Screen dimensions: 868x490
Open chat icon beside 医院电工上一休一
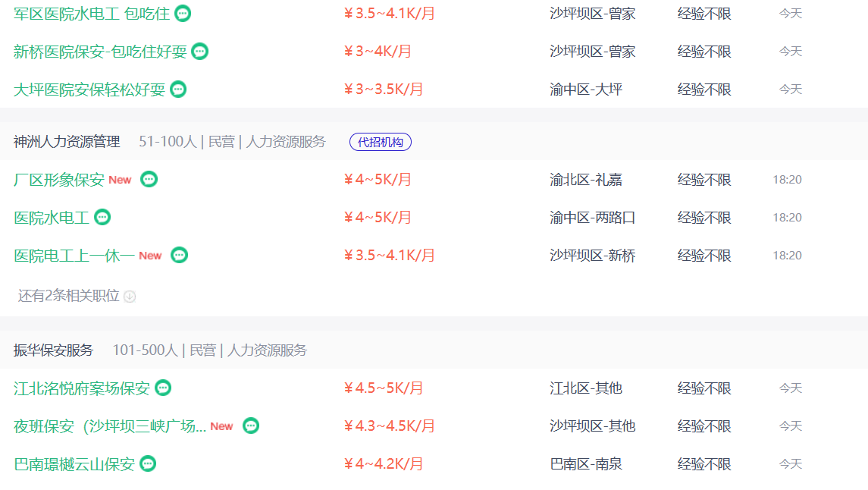[x=180, y=256]
